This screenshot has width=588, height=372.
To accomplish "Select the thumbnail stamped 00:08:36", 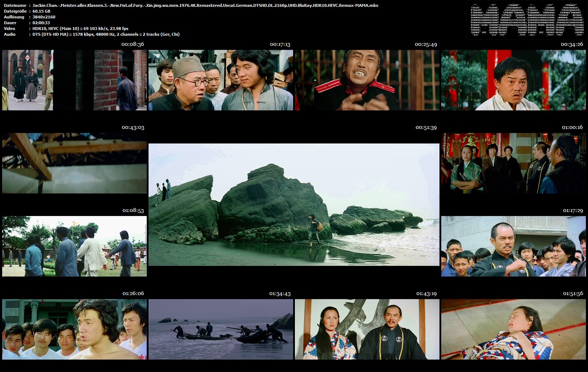I will [74, 80].
